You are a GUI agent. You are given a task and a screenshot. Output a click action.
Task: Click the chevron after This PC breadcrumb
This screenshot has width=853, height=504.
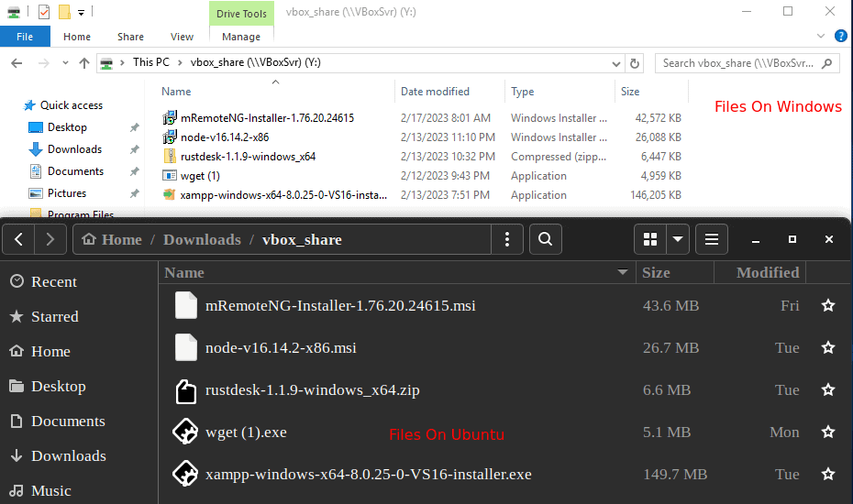point(180,63)
